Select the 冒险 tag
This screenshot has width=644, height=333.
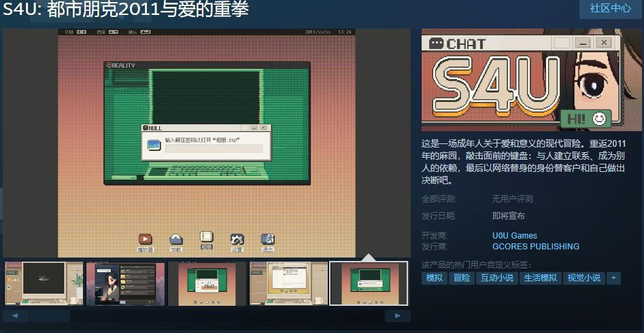pos(462,278)
